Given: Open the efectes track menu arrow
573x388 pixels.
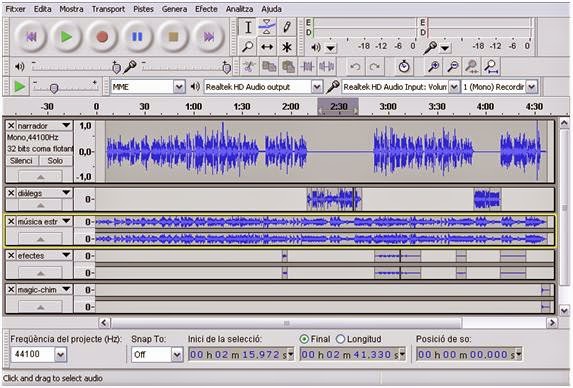Looking at the screenshot, I should [x=66, y=255].
